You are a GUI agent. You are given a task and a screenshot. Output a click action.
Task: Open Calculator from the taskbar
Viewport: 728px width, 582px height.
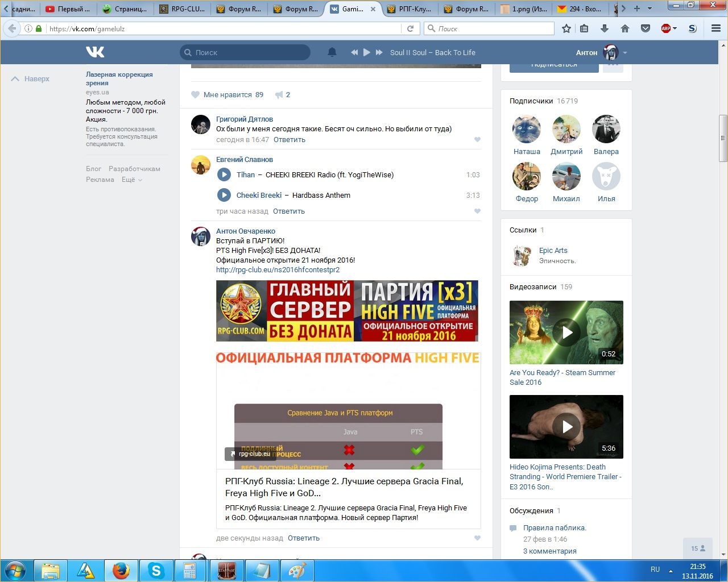tap(190, 571)
